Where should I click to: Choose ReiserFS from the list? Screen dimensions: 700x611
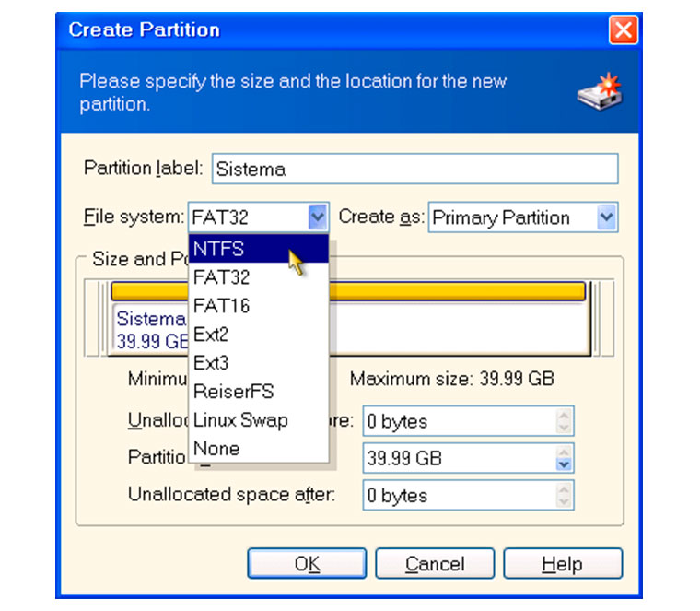pos(259,392)
